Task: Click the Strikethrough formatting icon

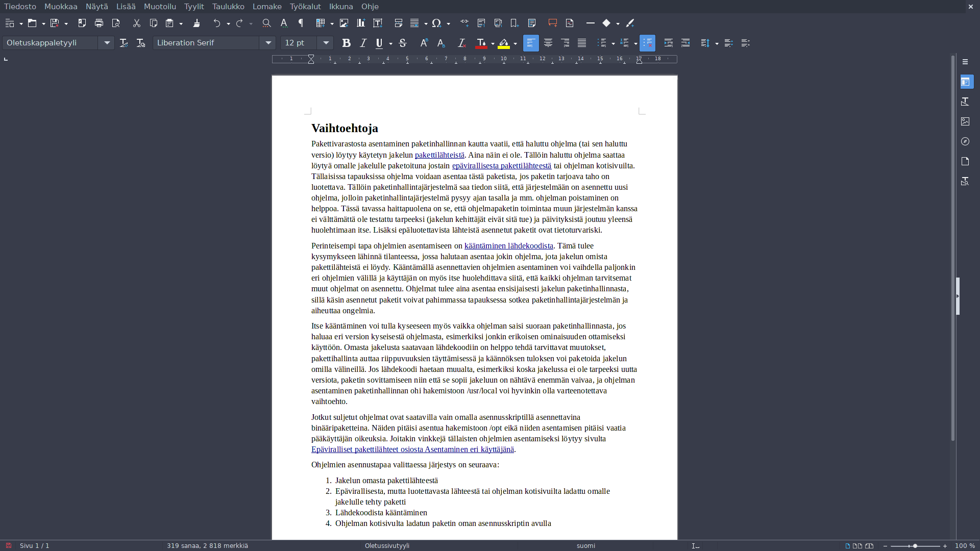Action: pos(403,43)
